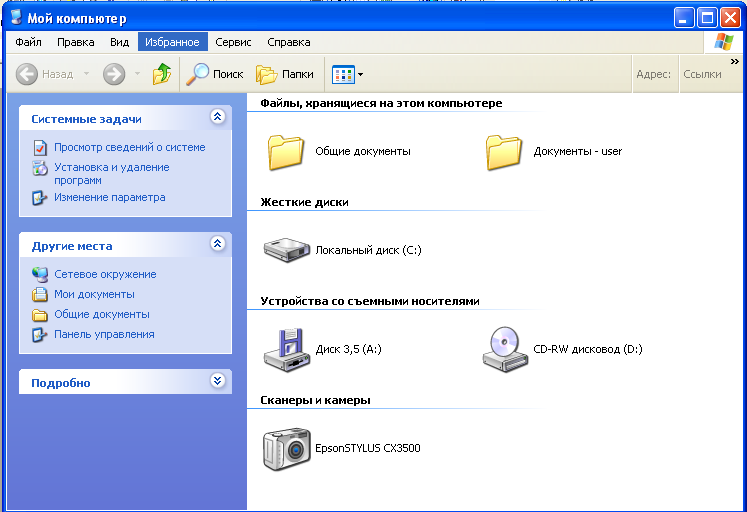747x512 pixels.
Task: Expand the toolbar overflow chevron
Action: pos(735,61)
